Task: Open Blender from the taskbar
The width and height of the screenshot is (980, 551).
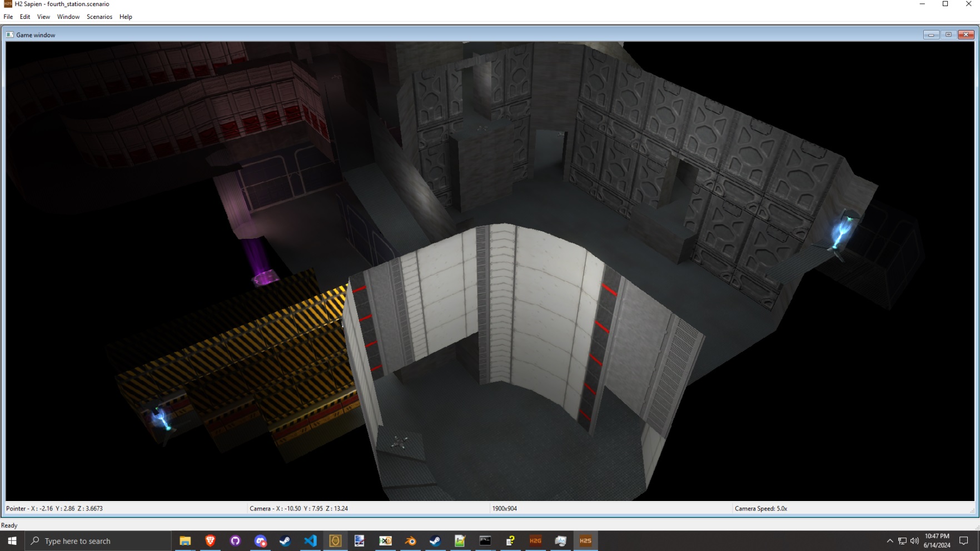Action: coord(410,541)
